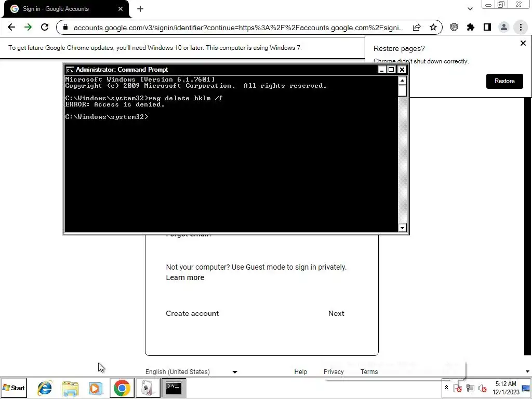Select the Sign in - Google Accounts tab
This screenshot has height=399, width=532.
point(66,9)
